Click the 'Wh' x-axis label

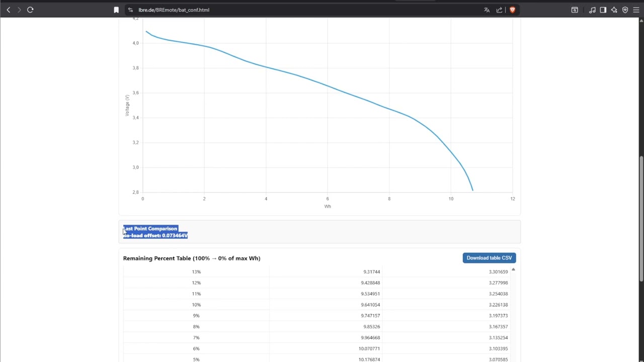(x=328, y=206)
